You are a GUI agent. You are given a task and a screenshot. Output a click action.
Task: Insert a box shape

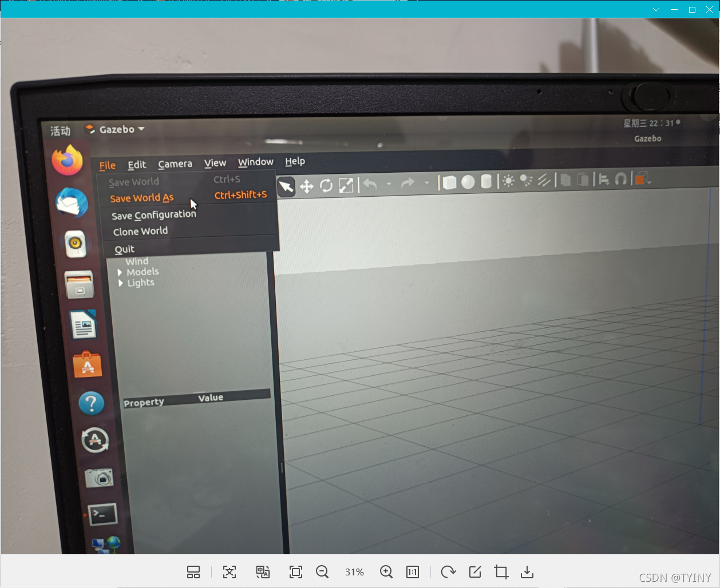[x=450, y=182]
